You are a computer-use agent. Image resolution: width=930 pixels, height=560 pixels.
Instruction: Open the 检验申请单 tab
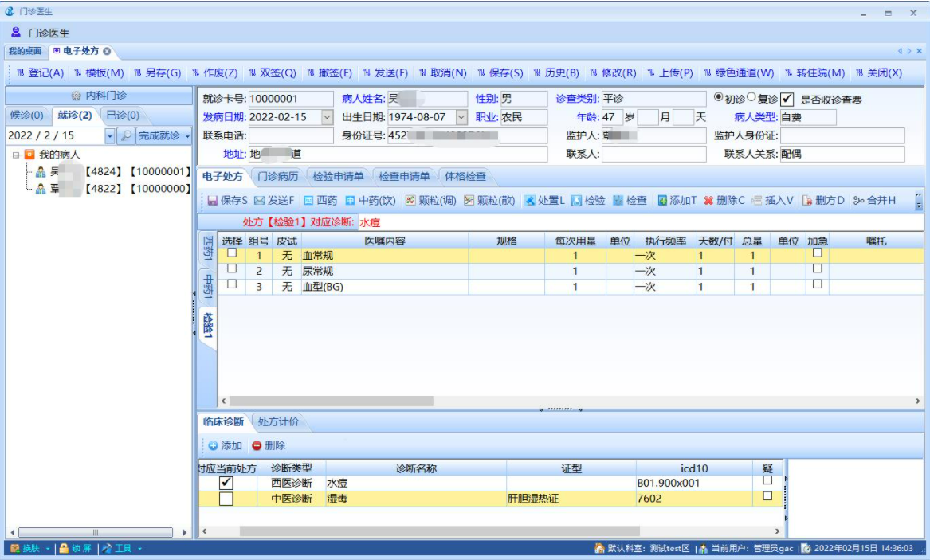pyautogui.click(x=338, y=177)
